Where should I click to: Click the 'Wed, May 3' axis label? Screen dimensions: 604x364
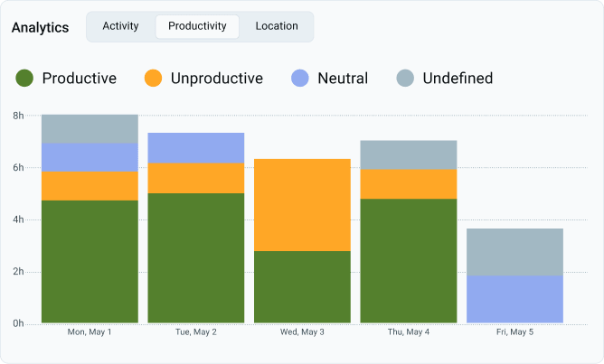tap(302, 332)
